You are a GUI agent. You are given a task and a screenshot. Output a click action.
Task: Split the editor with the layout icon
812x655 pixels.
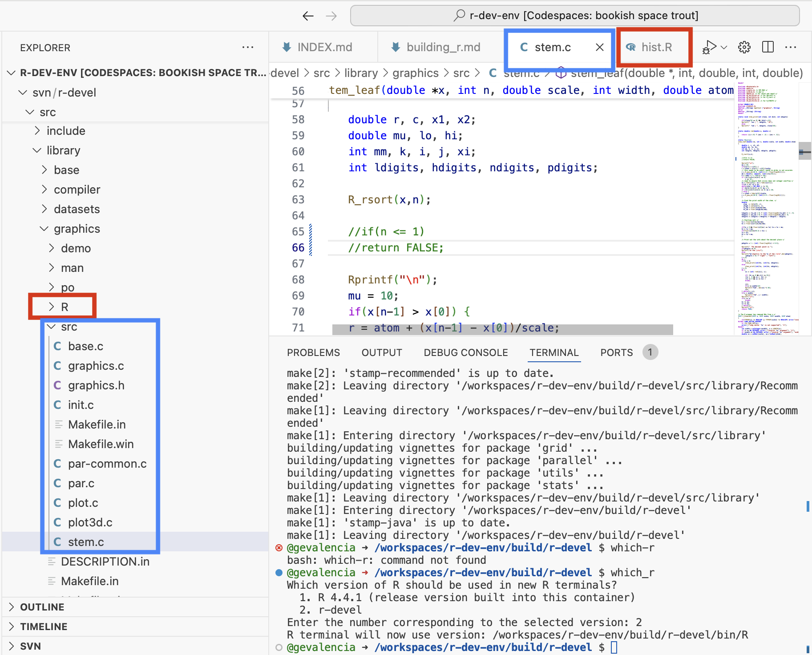click(x=768, y=47)
